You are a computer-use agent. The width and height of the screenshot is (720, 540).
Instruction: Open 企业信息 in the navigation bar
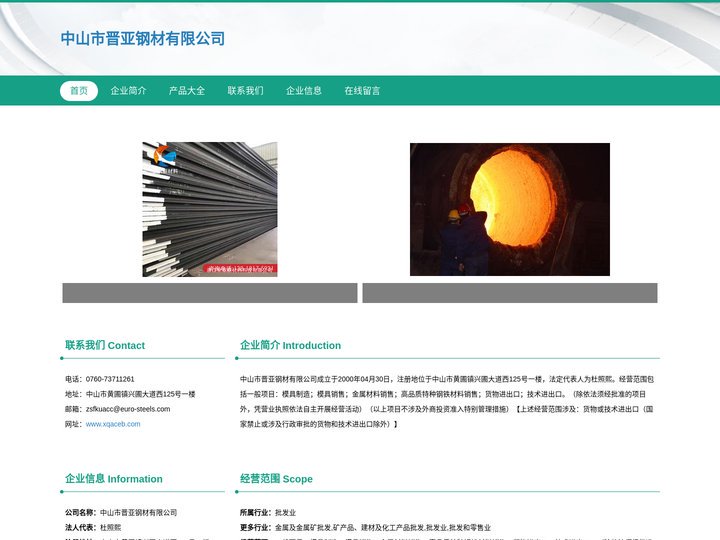[x=304, y=90]
